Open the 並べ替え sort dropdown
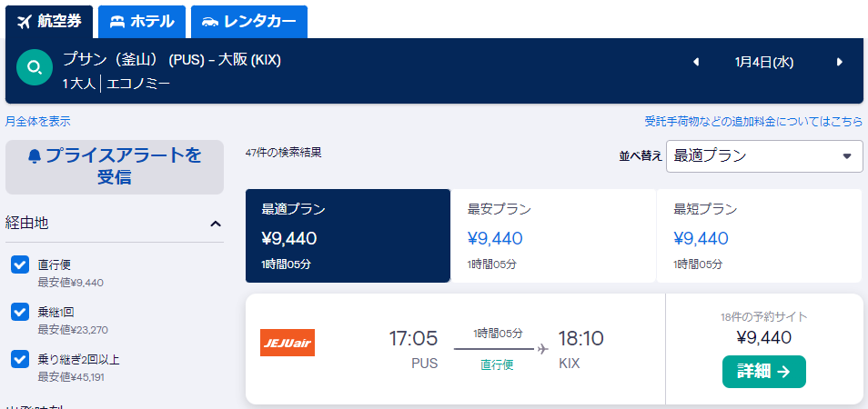The height and width of the screenshot is (409, 868). pyautogui.click(x=764, y=155)
